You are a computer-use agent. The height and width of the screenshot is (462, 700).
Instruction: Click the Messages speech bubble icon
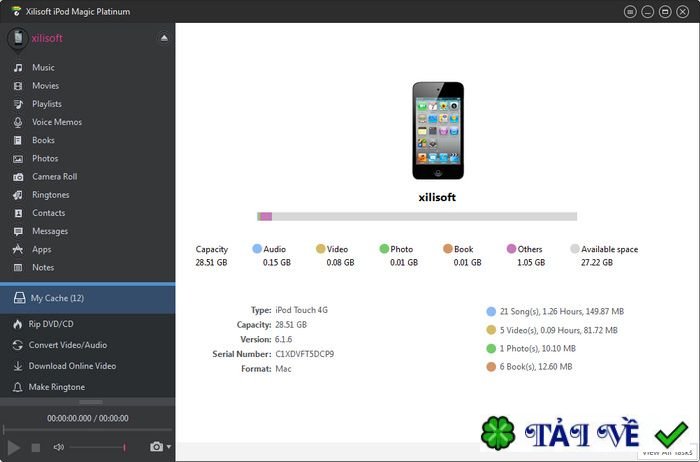[18, 232]
